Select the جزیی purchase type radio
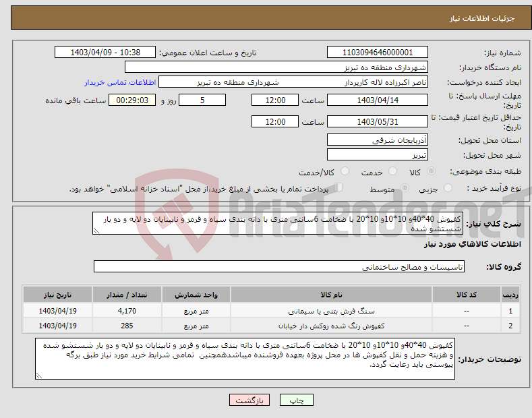The image size is (532, 418). [x=448, y=187]
